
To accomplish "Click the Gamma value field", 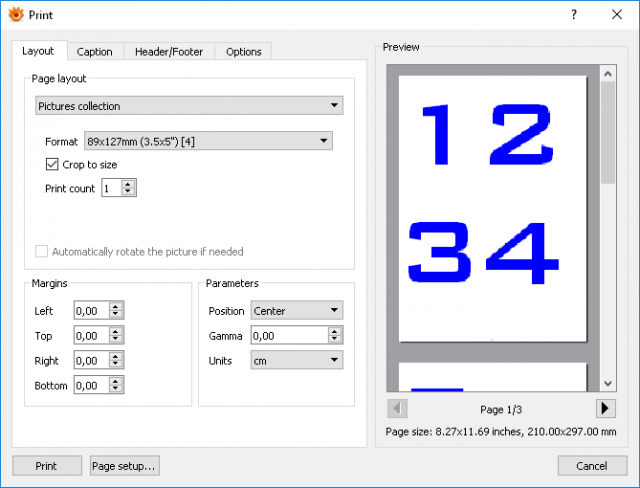I will [x=289, y=335].
